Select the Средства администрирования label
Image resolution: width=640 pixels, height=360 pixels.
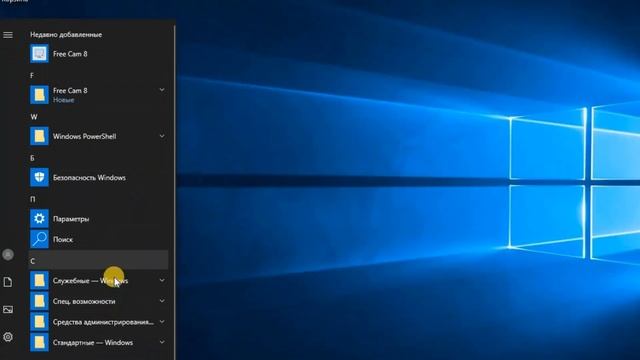[103, 322]
